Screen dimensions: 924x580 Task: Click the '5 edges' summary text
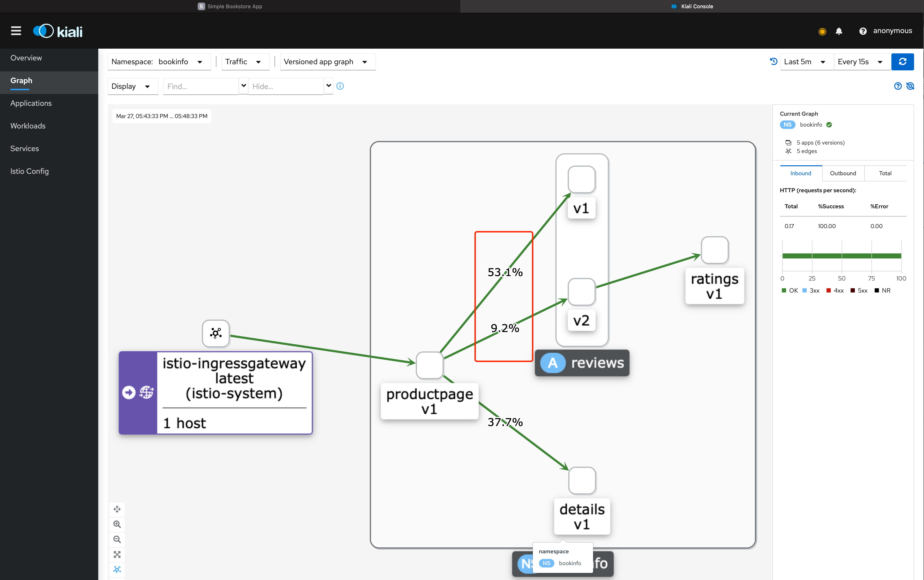pos(807,151)
